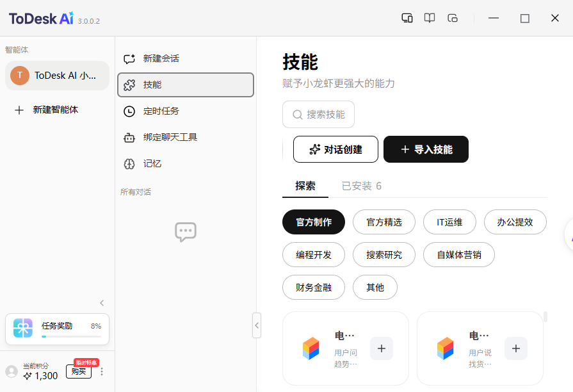The width and height of the screenshot is (573, 392).
Task: Click the version number 3.0.0.2
Action: pos(89,21)
